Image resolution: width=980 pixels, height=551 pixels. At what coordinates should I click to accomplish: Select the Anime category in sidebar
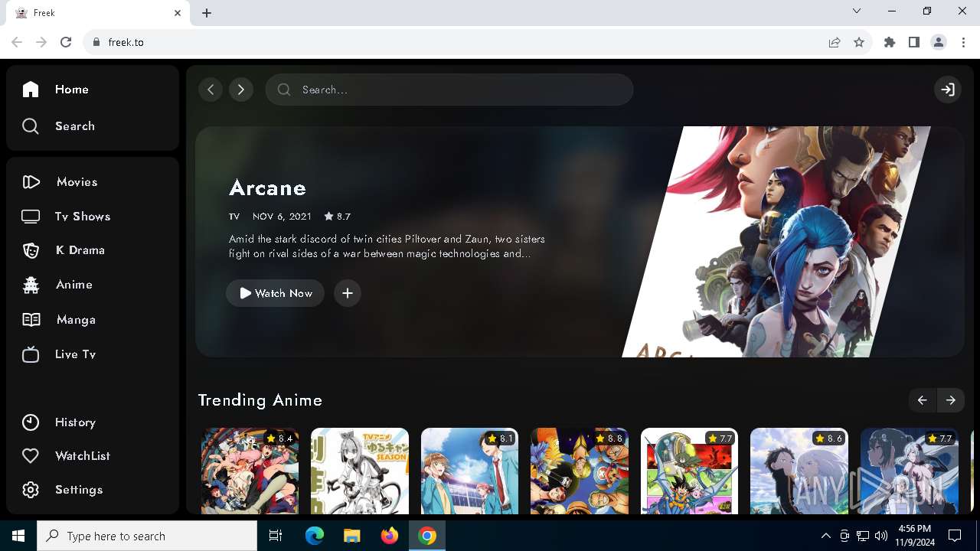57,285
